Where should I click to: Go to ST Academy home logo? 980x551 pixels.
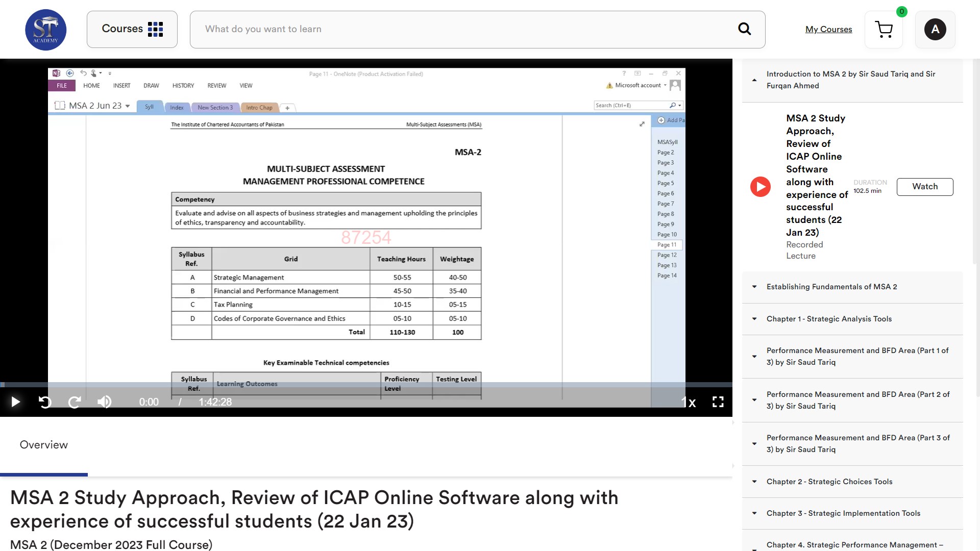coord(46,30)
